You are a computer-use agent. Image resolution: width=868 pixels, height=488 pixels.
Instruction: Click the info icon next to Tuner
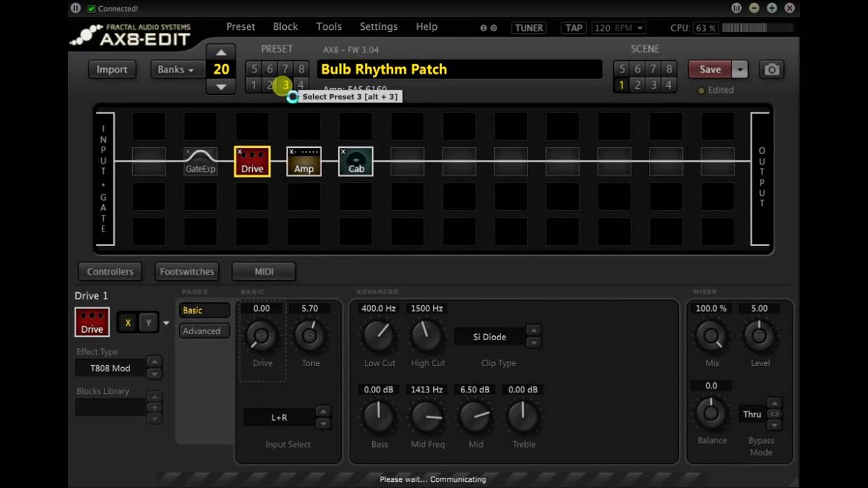click(x=484, y=28)
